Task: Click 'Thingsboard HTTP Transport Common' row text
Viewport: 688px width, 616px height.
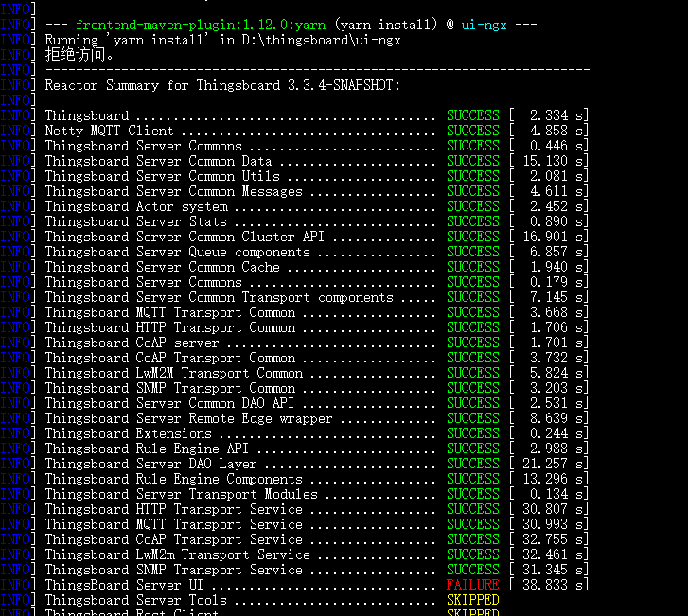Action: click(x=169, y=327)
